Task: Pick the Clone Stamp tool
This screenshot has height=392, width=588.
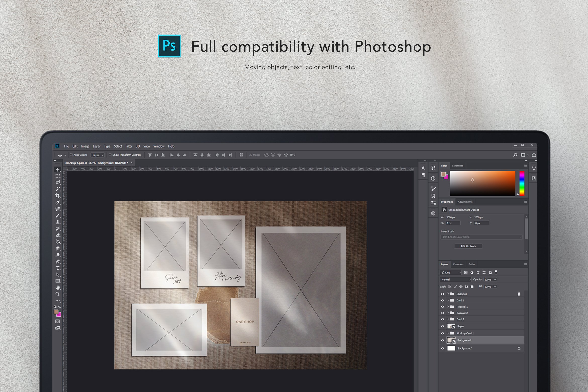Action: pyautogui.click(x=58, y=222)
